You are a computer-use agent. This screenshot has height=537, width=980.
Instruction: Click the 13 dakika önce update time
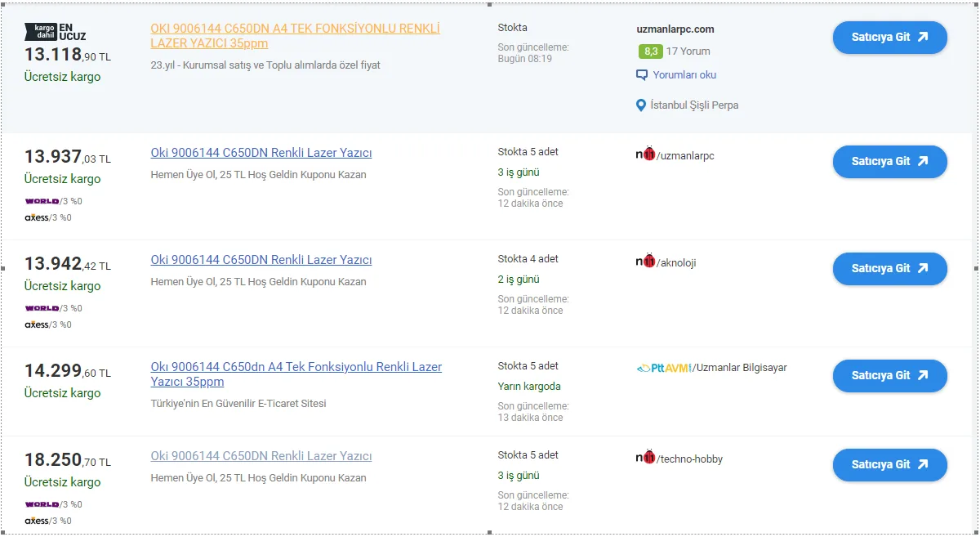(531, 418)
